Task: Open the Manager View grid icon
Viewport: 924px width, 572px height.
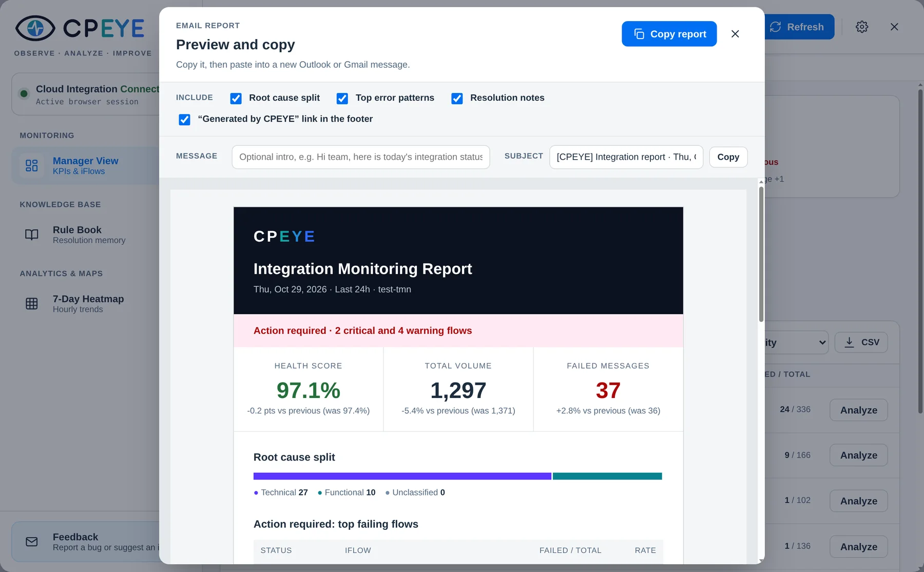Action: [x=32, y=165]
